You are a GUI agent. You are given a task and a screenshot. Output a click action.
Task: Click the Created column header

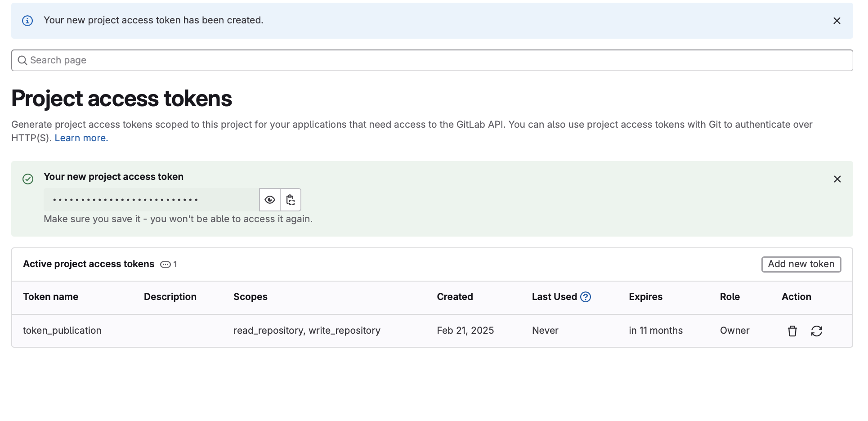[x=455, y=297]
